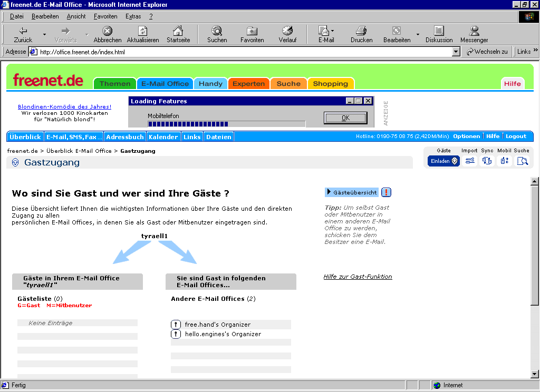Switch to the Themen tab
The image size is (540, 392).
(x=115, y=84)
